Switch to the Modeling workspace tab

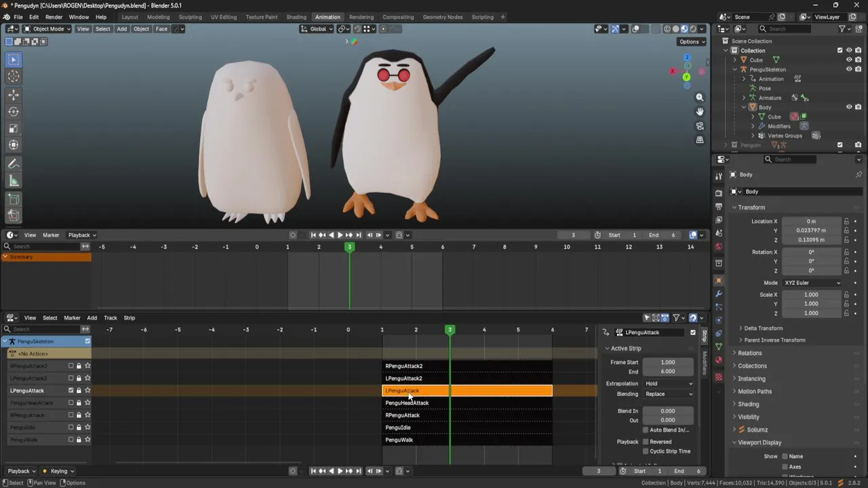(159, 17)
